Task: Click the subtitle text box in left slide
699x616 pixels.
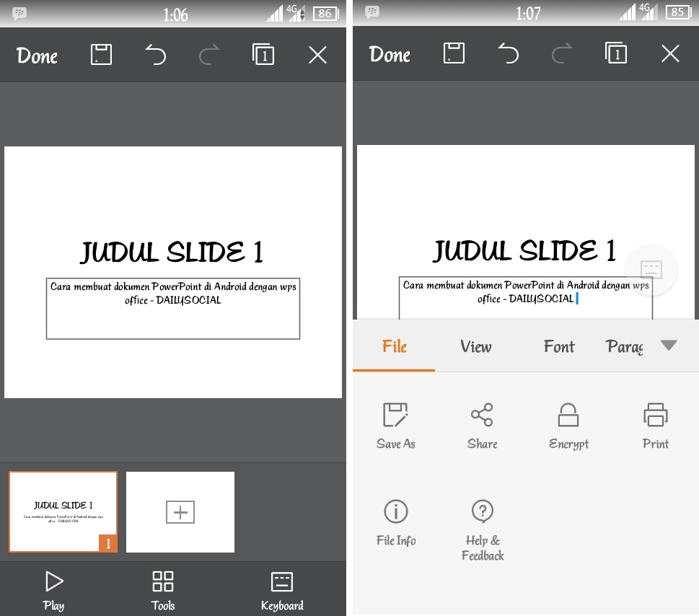Action: click(173, 309)
